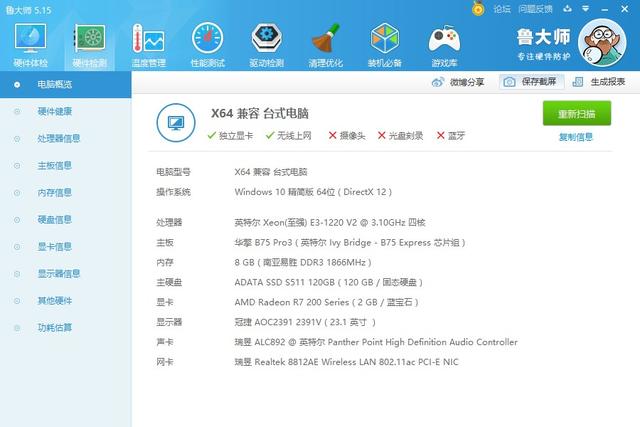The height and width of the screenshot is (427, 640).
Task: Click the ALC892 sound card value
Action: pyautogui.click(x=376, y=342)
